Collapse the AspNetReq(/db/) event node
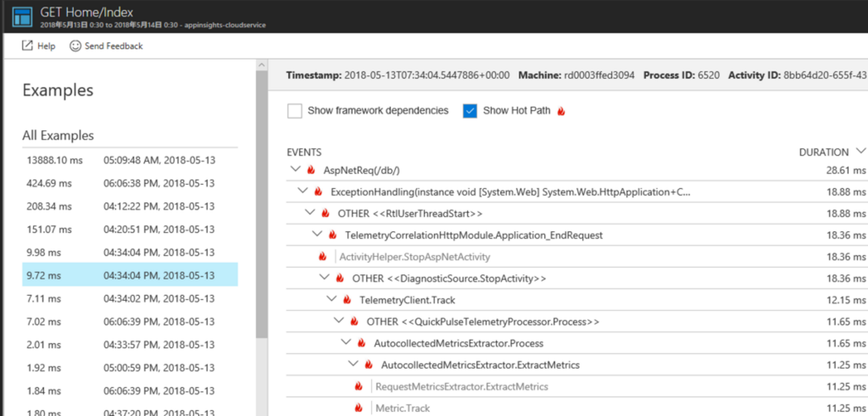868x416 pixels. [x=296, y=170]
